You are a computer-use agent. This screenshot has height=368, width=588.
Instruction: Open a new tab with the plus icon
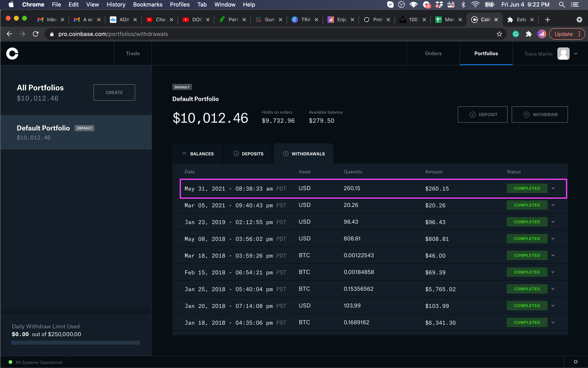tap(547, 20)
